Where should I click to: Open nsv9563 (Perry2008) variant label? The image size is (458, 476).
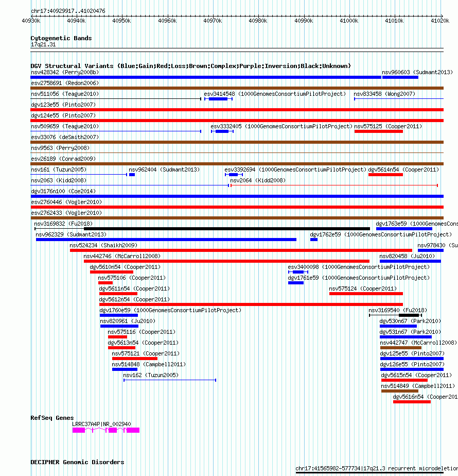coord(60,148)
